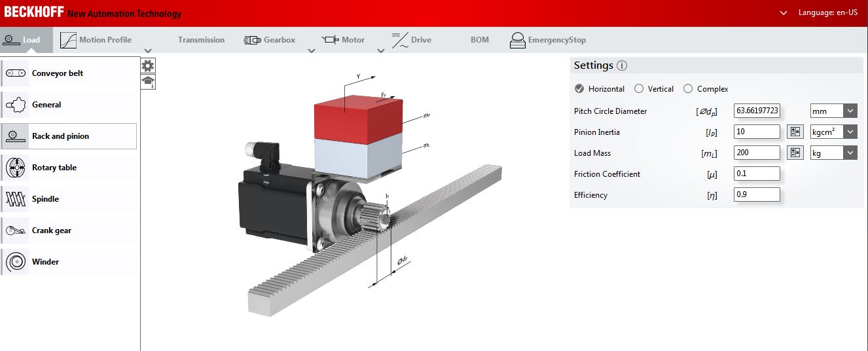
Task: Click the Beckhoff logo
Action: [x=34, y=12]
